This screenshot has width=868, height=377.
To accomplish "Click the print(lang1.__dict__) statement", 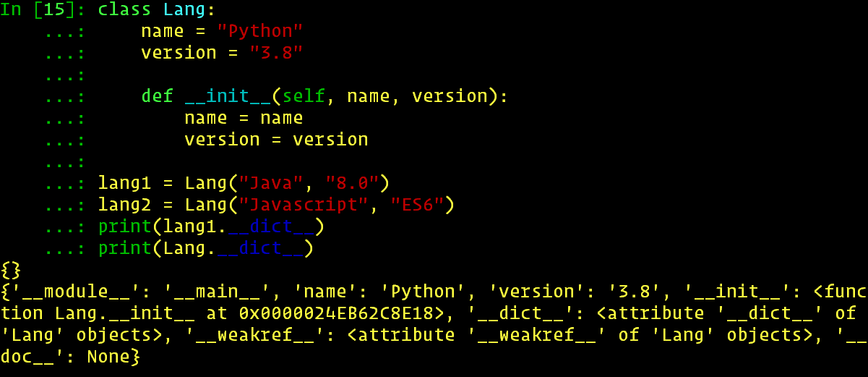I will tap(211, 226).
